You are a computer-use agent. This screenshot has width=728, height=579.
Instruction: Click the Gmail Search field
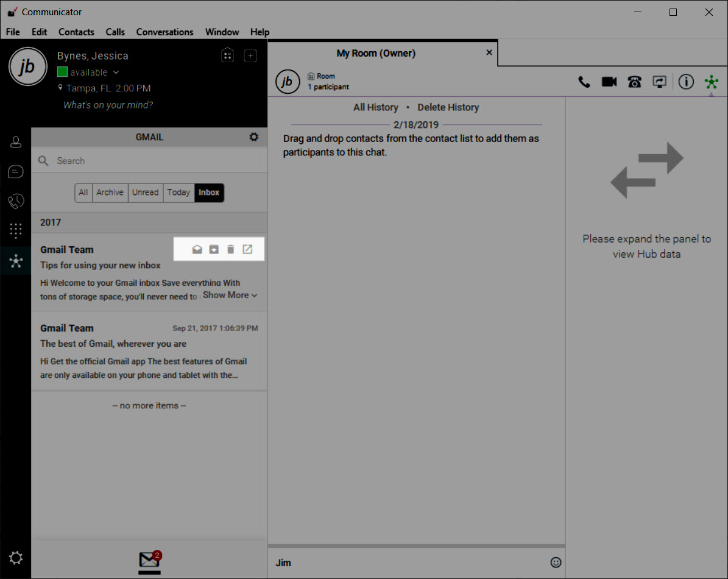point(149,161)
